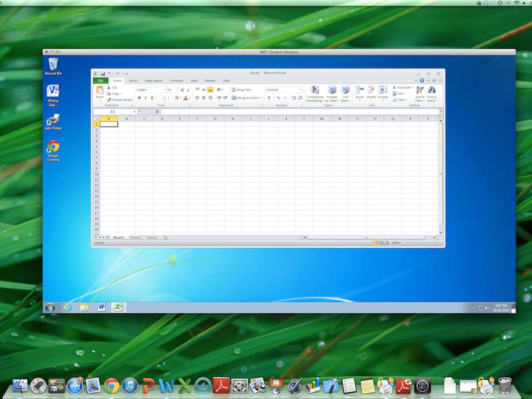This screenshot has width=532, height=399.
Task: Click the Undo arrow in Quick Access toolbar
Action: tap(109, 73)
